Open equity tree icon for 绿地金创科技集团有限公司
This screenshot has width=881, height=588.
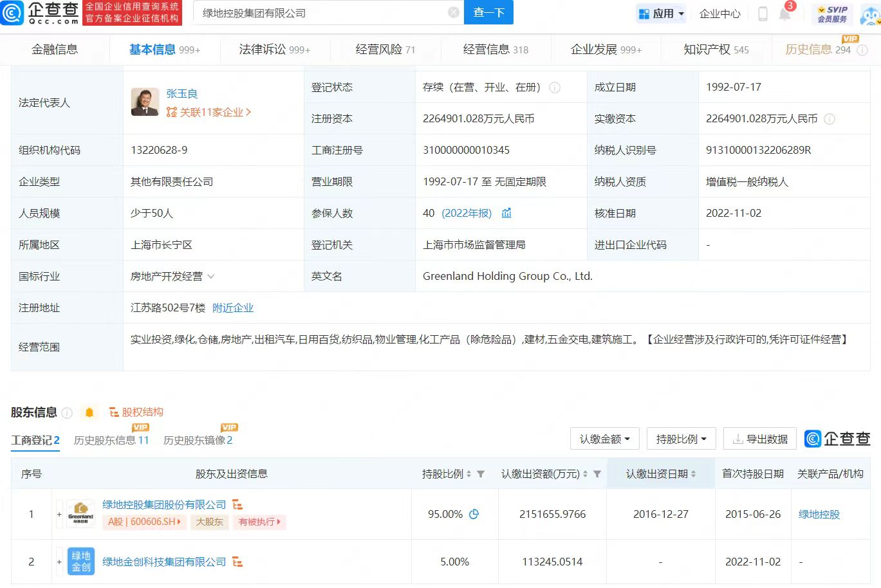pos(237,562)
